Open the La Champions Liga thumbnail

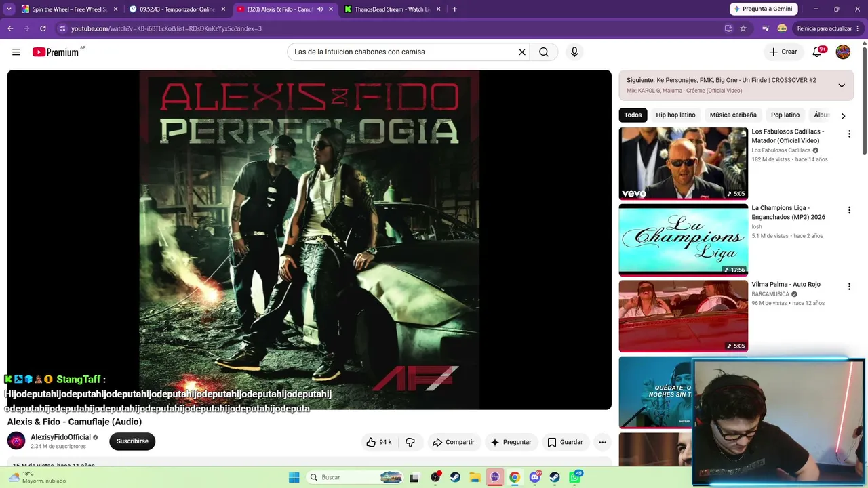(683, 240)
